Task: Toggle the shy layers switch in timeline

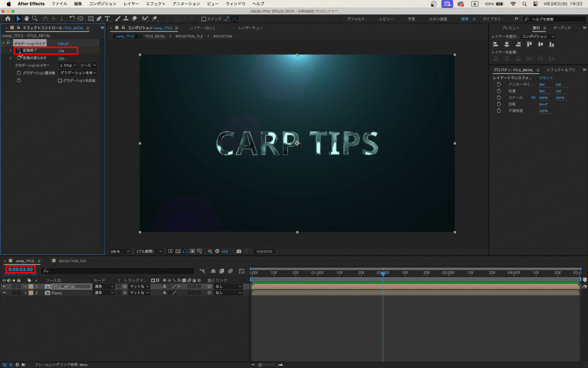Action: pos(213,271)
